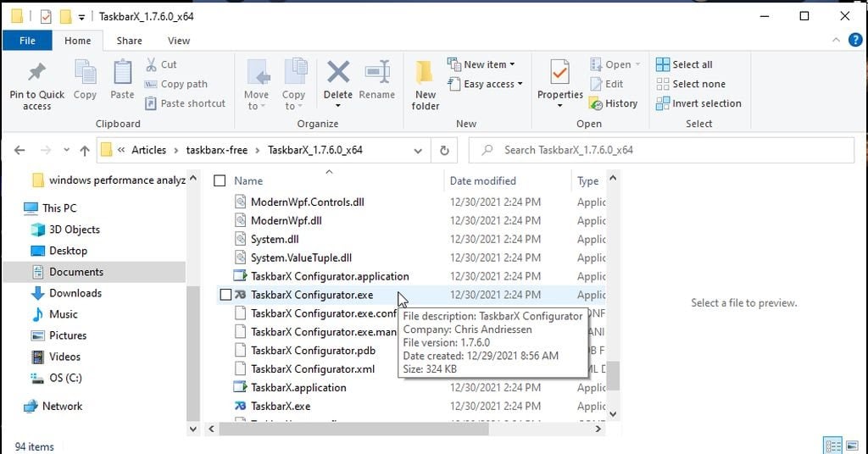Image resolution: width=868 pixels, height=454 pixels.
Task: Click Articles in the address breadcrumb
Action: point(148,151)
